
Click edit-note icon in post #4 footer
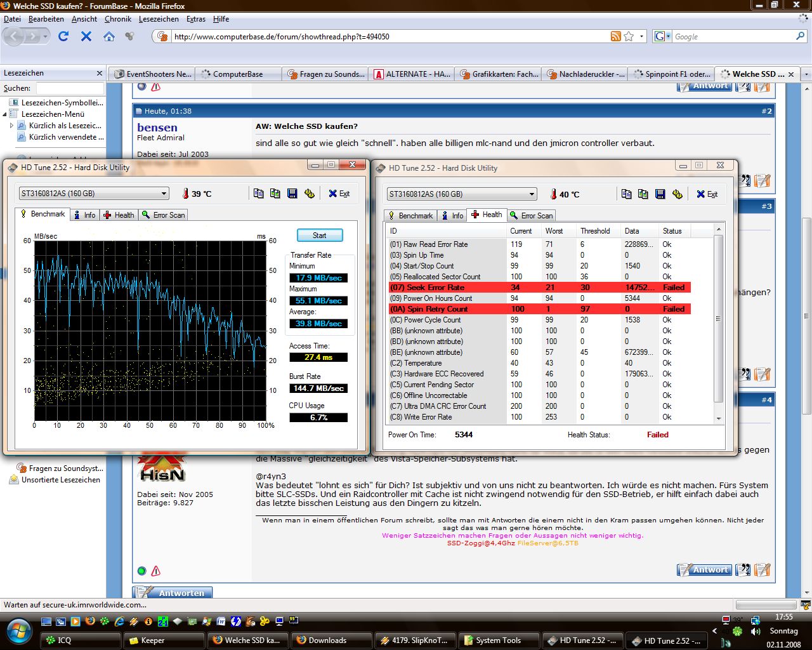click(x=763, y=570)
